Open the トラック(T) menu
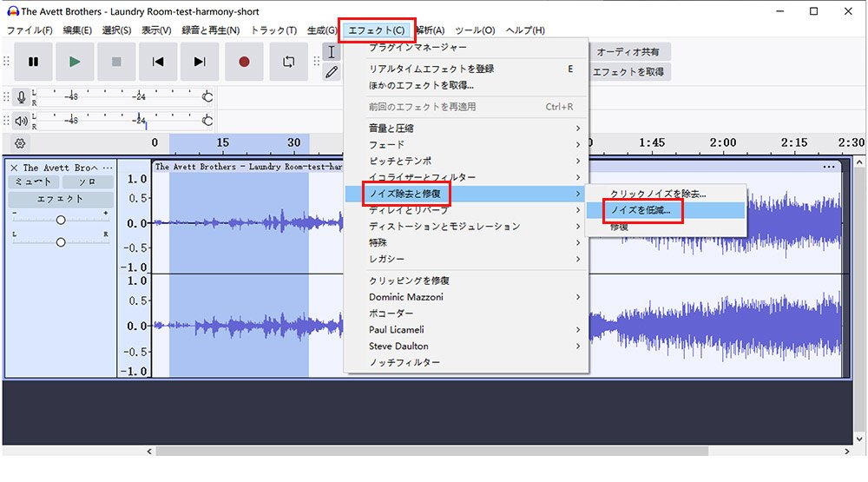The width and height of the screenshot is (868, 482). pos(273,30)
